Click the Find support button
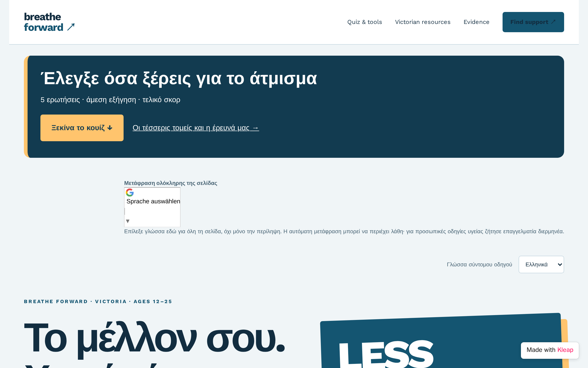588x368 pixels. [533, 22]
